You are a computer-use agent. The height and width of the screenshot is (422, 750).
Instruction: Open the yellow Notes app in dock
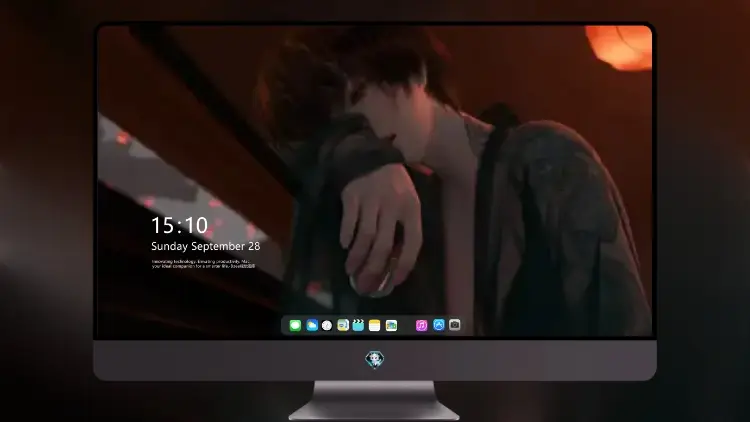[375, 325]
